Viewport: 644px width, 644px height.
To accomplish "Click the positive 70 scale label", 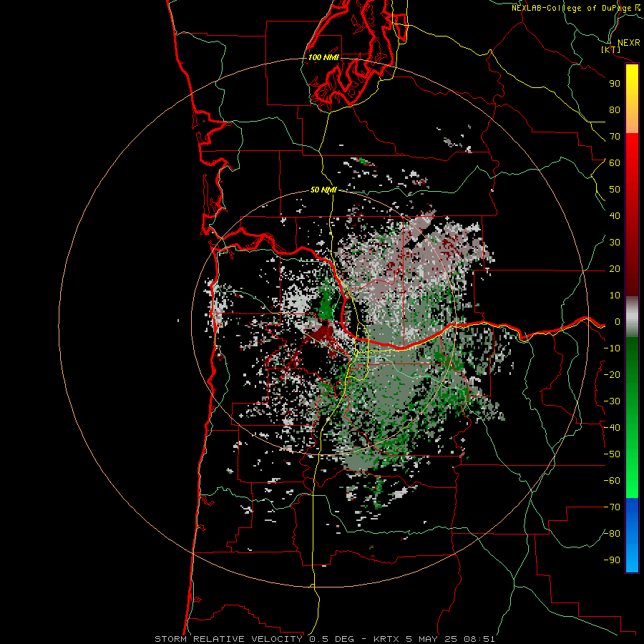I will (x=615, y=137).
